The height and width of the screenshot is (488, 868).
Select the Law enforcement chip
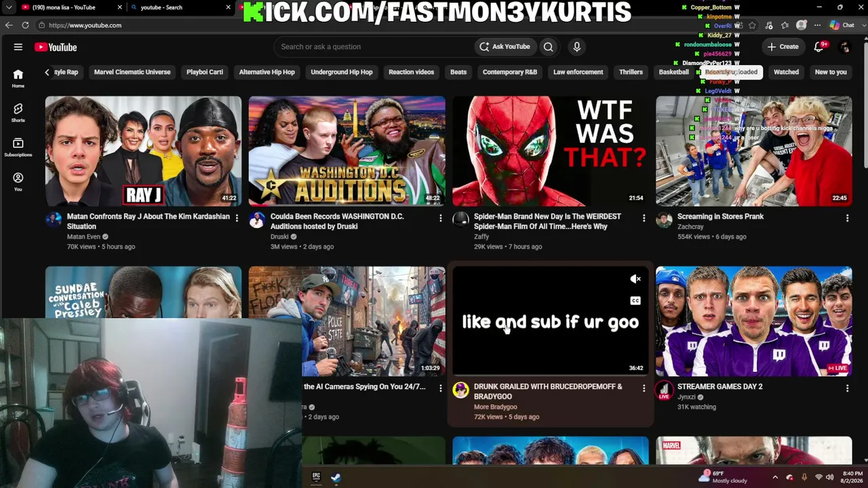pos(578,72)
